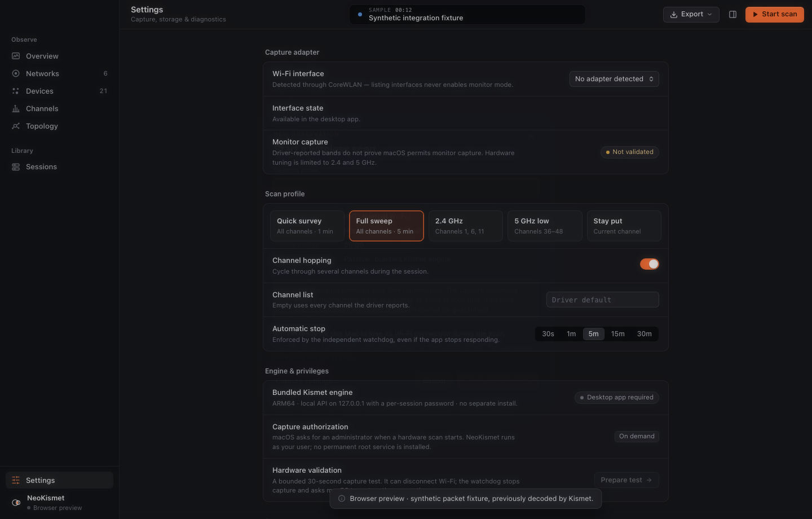Select the Quick survey scan profile
812x519 pixels.
(x=307, y=226)
